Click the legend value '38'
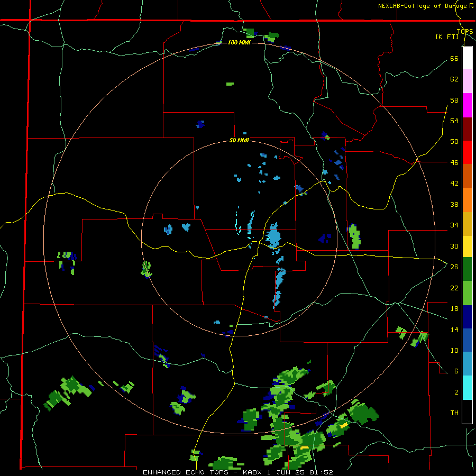The width and height of the screenshot is (476, 476). (454, 204)
